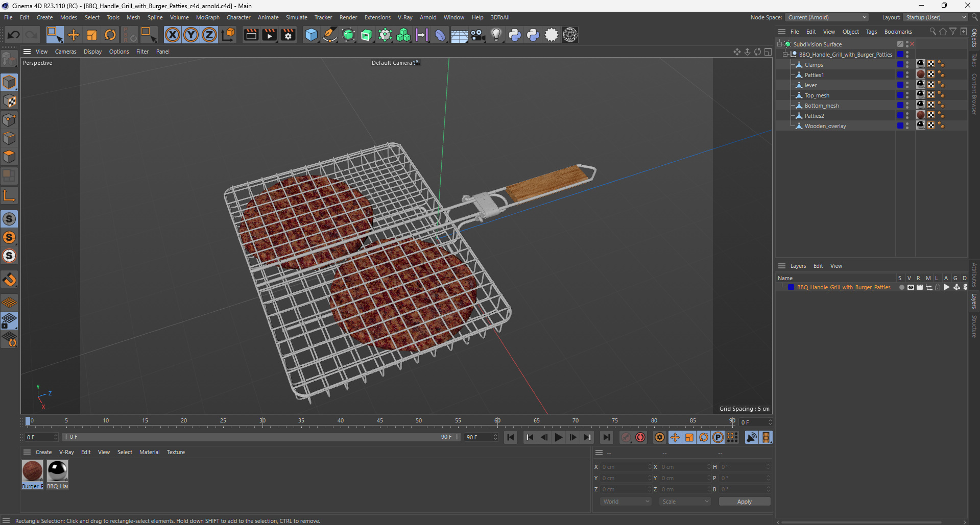This screenshot has width=980, height=525.
Task: Go to start of timeline
Action: tap(510, 437)
